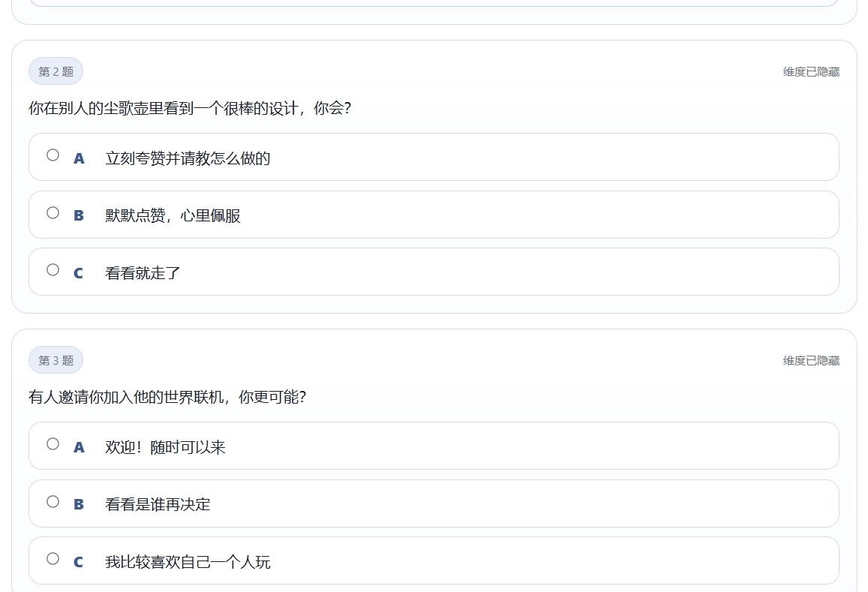Click "维度已隐藏" label on question 3
Image resolution: width=868 pixels, height=592 pixels.
[x=811, y=361]
